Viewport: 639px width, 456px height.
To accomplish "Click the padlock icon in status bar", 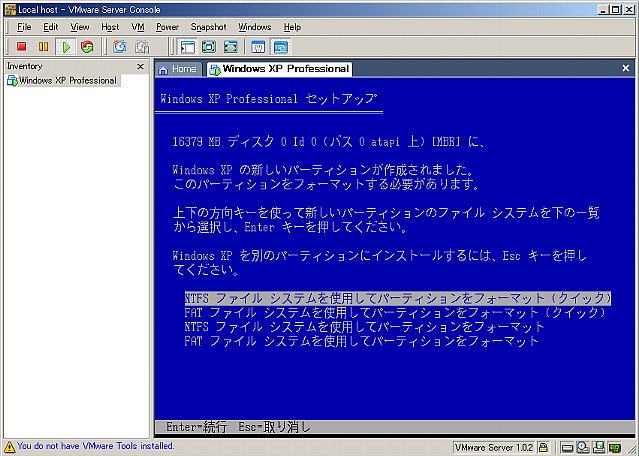I will click(543, 447).
